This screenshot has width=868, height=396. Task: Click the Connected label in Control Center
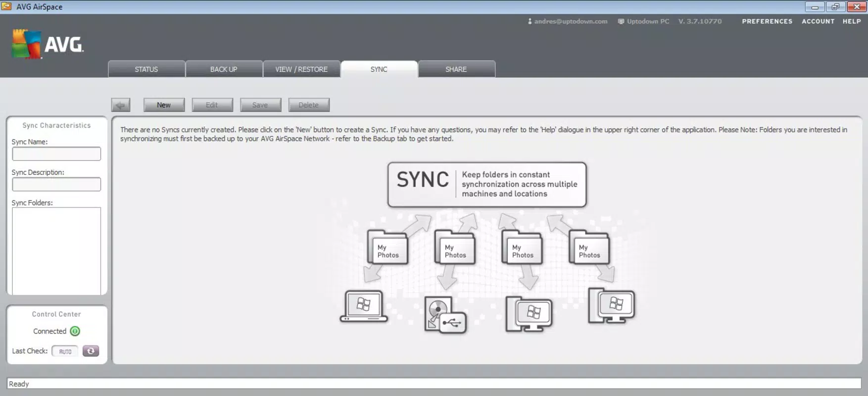coord(49,331)
